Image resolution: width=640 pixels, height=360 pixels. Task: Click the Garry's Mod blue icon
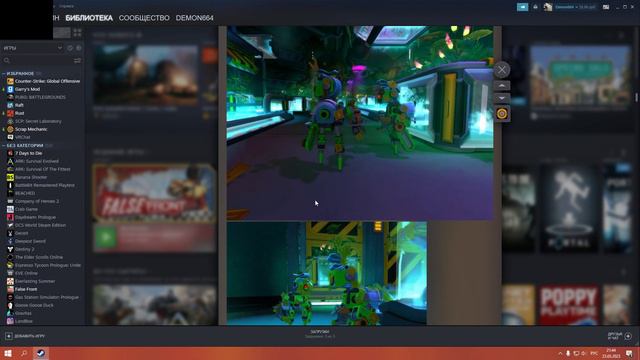point(10,89)
